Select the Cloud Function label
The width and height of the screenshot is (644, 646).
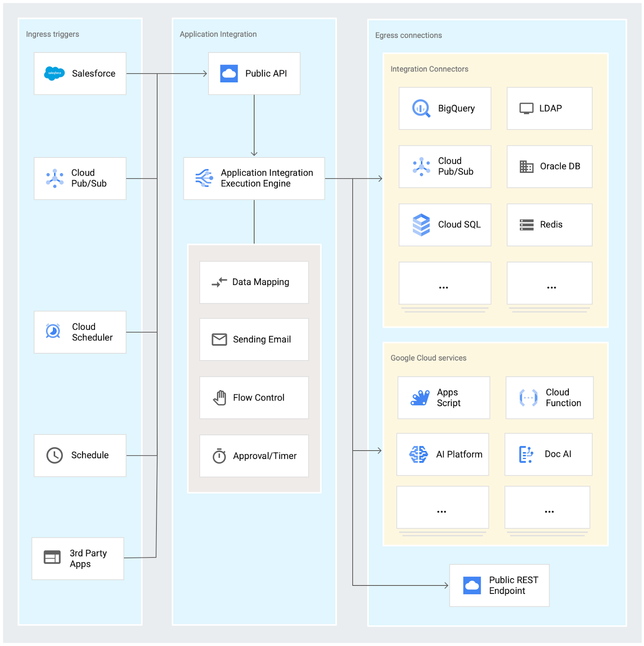pyautogui.click(x=564, y=398)
